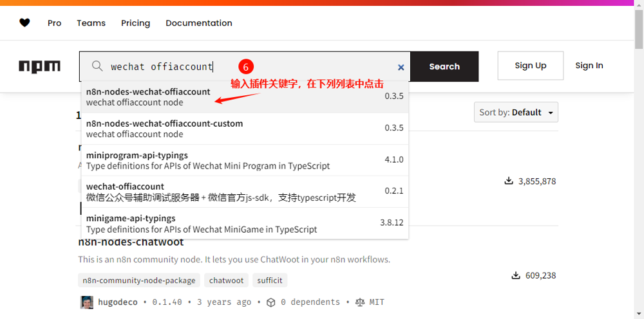The image size is (644, 319).
Task: Go to Documentation in top navigation
Action: (x=198, y=23)
